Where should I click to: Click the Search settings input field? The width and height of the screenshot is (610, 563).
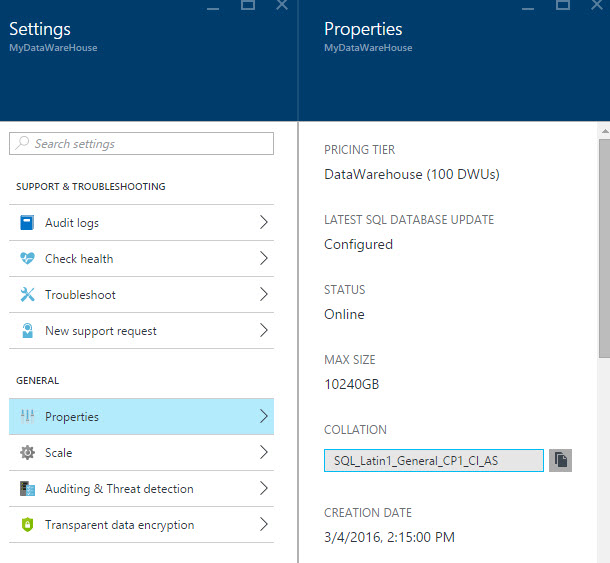coord(141,144)
